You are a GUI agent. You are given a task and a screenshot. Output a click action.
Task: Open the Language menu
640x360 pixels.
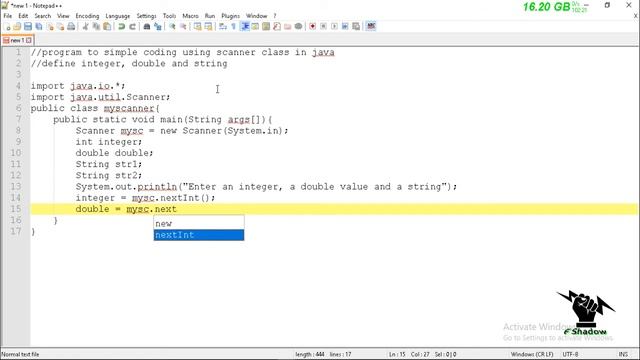(118, 16)
